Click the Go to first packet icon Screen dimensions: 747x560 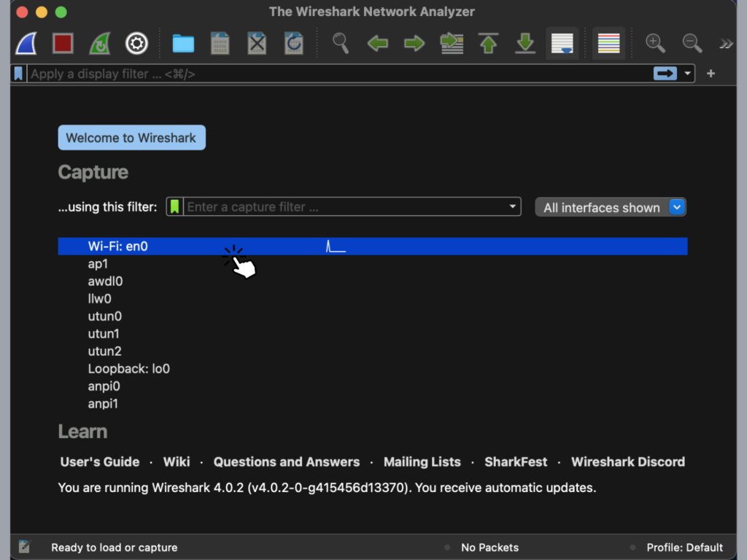tap(488, 44)
